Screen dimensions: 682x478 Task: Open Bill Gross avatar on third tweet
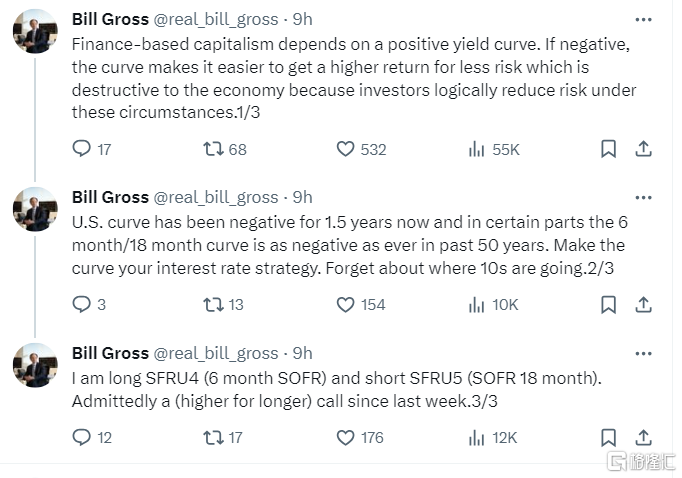tap(35, 364)
